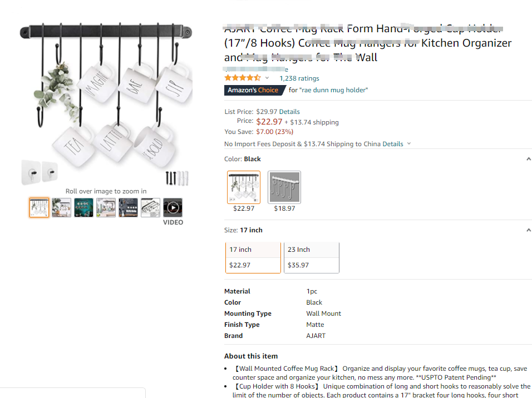Choose the white color swatch at $18.97
Image resolution: width=532 pixels, height=398 pixels.
pos(284,187)
